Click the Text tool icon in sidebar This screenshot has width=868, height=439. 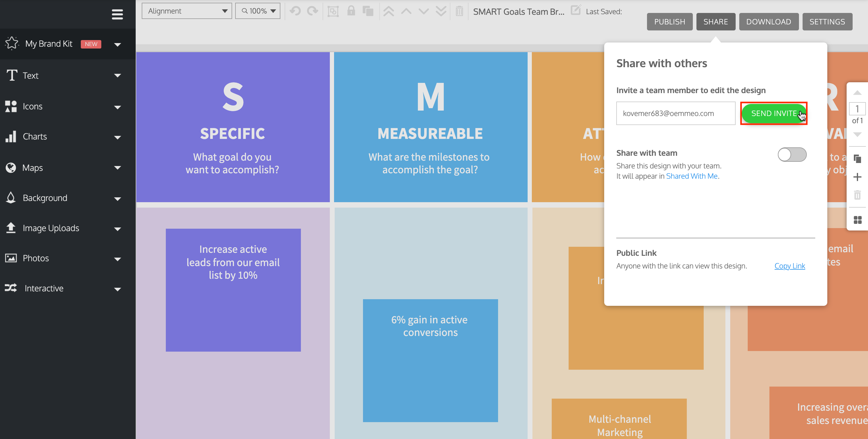tap(12, 75)
